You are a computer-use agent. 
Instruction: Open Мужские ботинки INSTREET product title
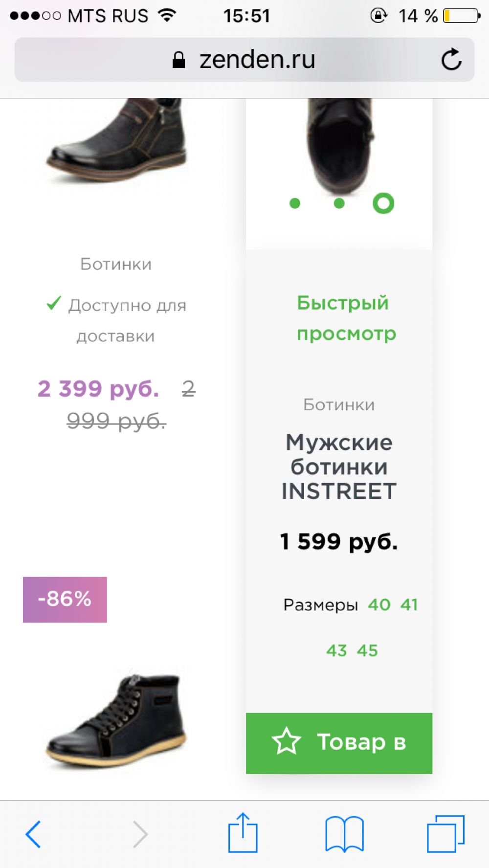pos(339,467)
